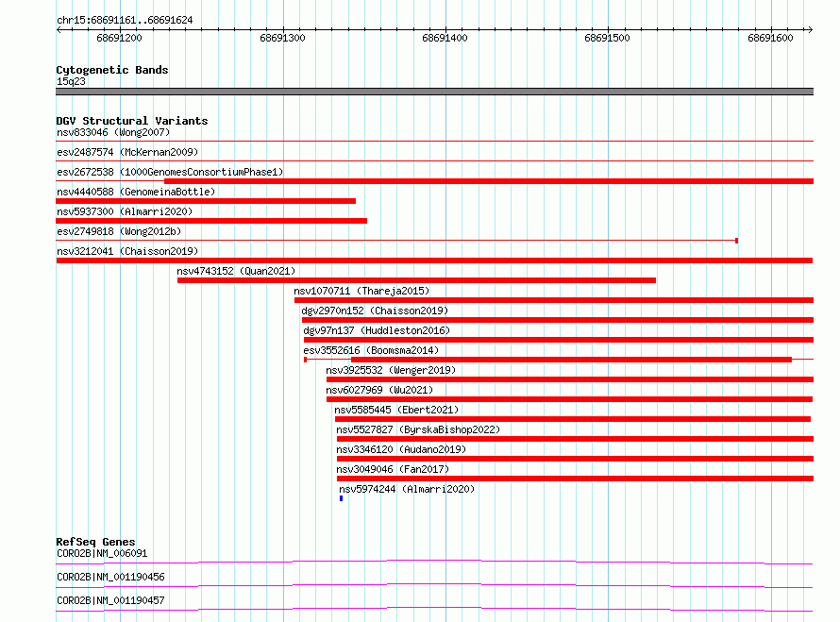Select nsv3049046 (Fan2017) variant label

pyautogui.click(x=393, y=469)
